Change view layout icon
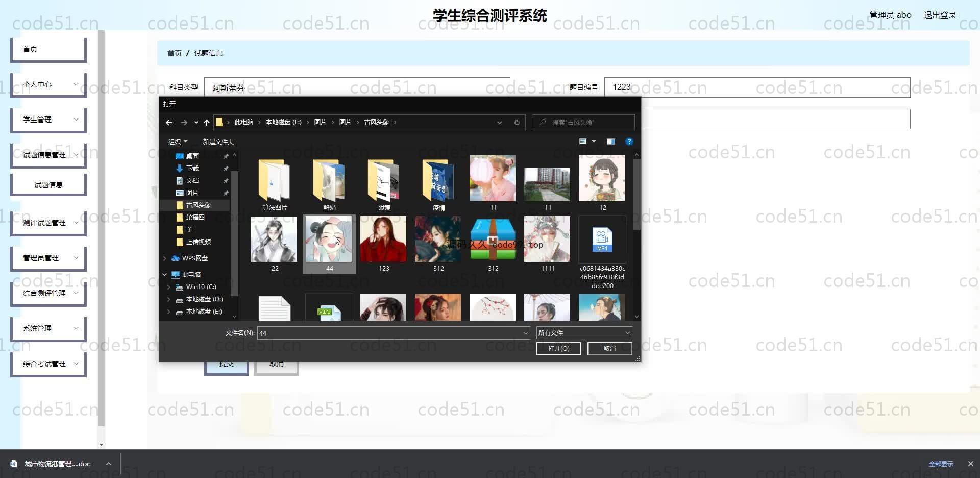Viewport: 980px width, 478px height. 583,141
